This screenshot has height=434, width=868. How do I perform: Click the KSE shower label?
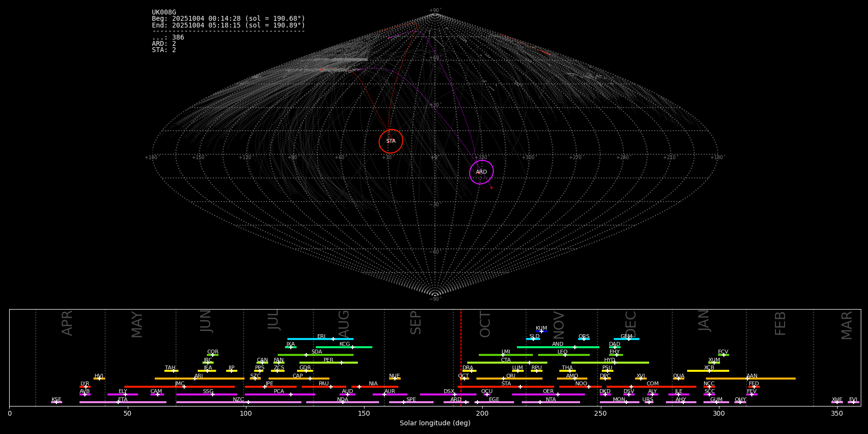(56, 400)
